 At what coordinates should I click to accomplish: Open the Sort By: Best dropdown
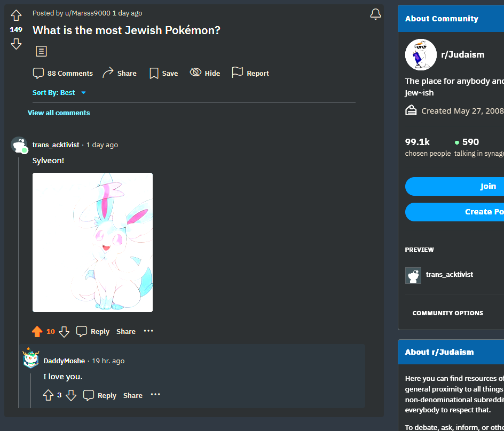pyautogui.click(x=59, y=92)
